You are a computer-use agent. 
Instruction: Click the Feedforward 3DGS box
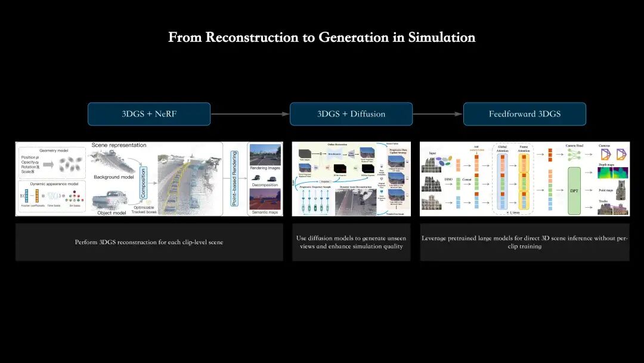[525, 114]
